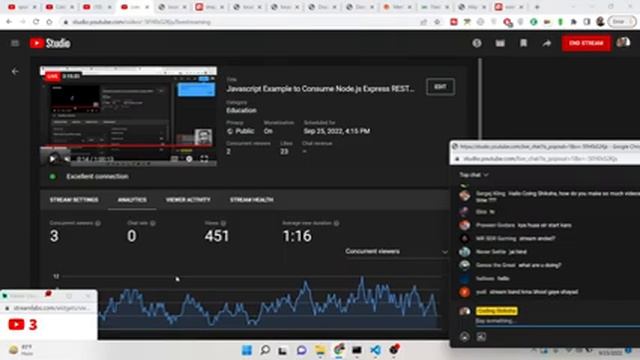Open preview player settings gear

(189, 159)
